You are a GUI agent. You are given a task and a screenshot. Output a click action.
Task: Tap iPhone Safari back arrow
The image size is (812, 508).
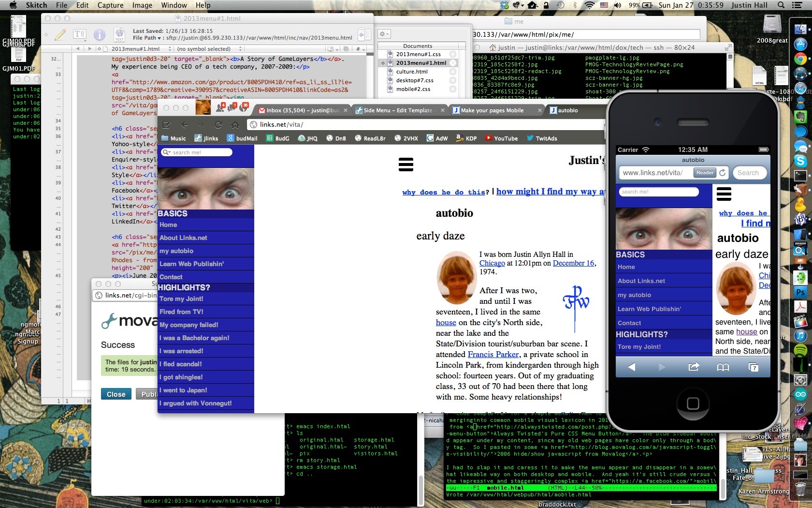point(631,367)
